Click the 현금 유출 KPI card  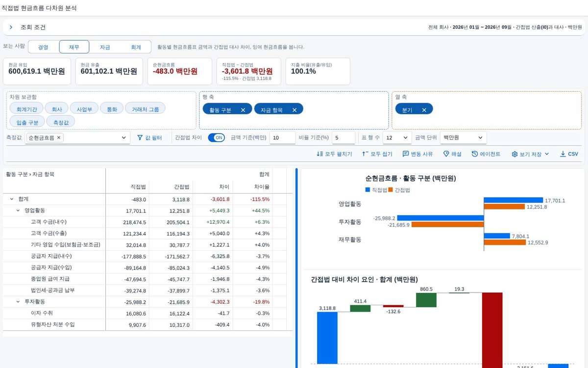(x=109, y=71)
